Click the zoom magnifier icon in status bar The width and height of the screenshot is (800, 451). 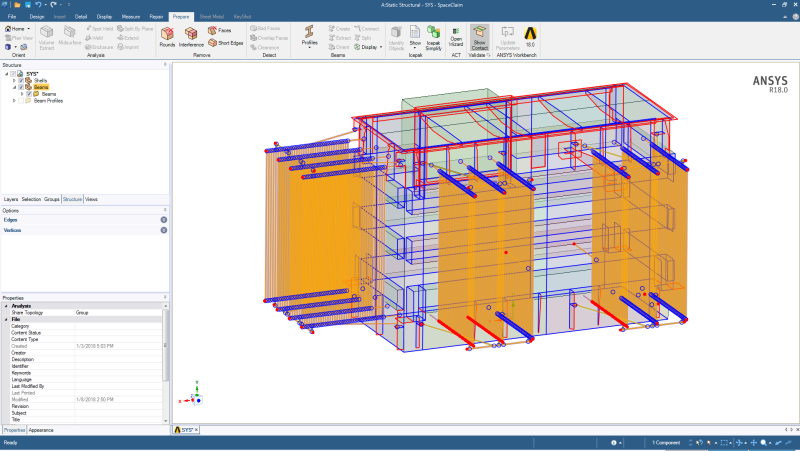click(x=763, y=442)
